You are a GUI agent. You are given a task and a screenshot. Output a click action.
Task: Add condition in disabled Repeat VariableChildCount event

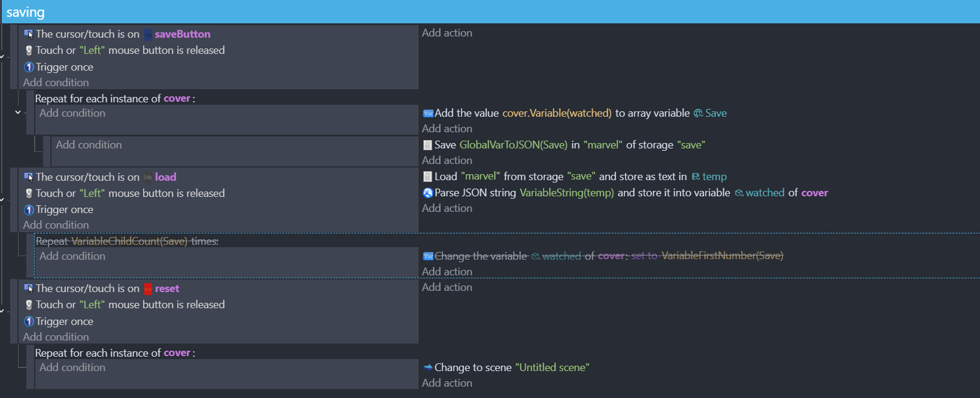(x=72, y=256)
